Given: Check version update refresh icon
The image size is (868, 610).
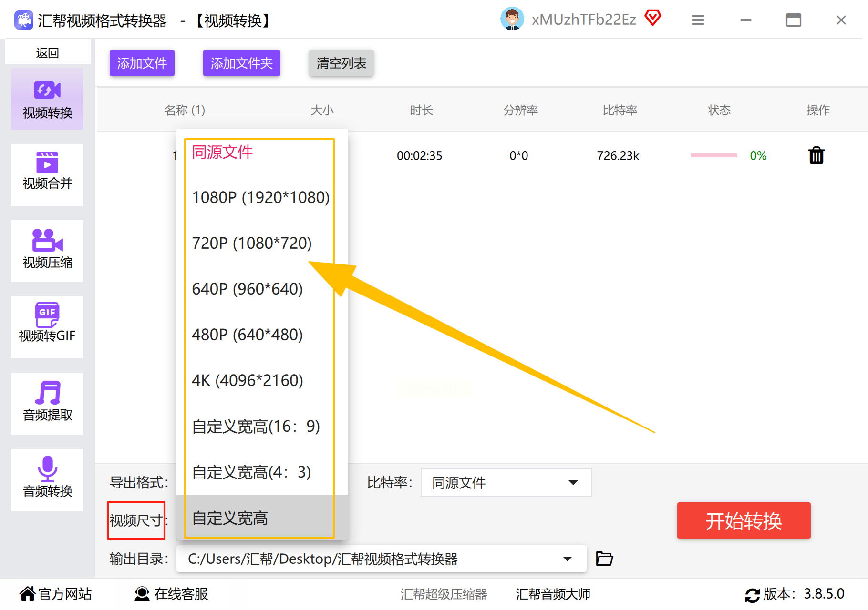Looking at the screenshot, I should tap(752, 595).
